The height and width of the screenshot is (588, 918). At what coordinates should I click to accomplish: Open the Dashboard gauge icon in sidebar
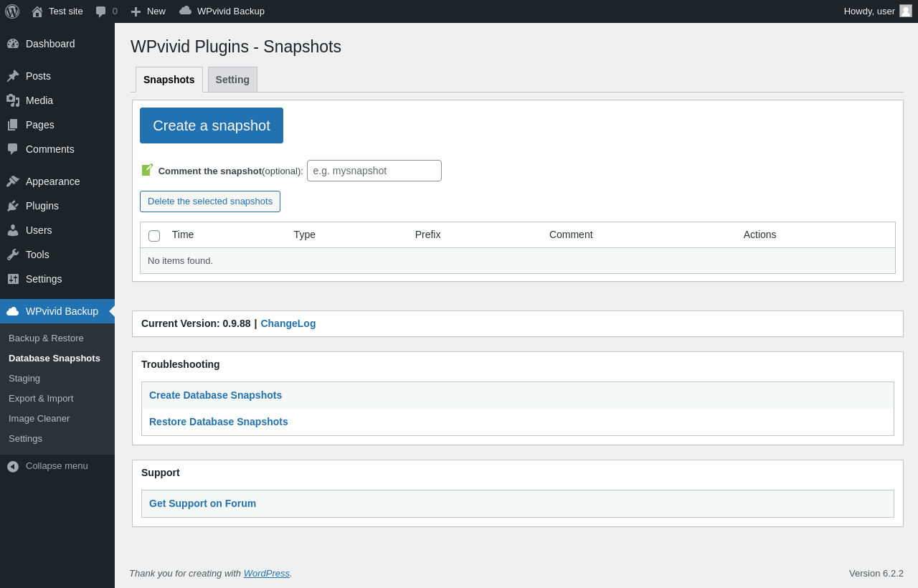13,44
